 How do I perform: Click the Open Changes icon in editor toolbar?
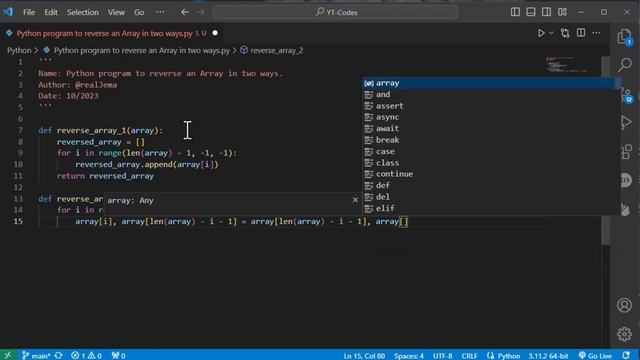565,33
